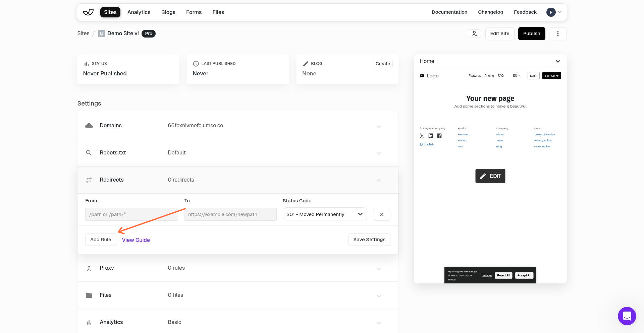644x333 pixels.
Task: Open the View Guide link
Action: [136, 240]
